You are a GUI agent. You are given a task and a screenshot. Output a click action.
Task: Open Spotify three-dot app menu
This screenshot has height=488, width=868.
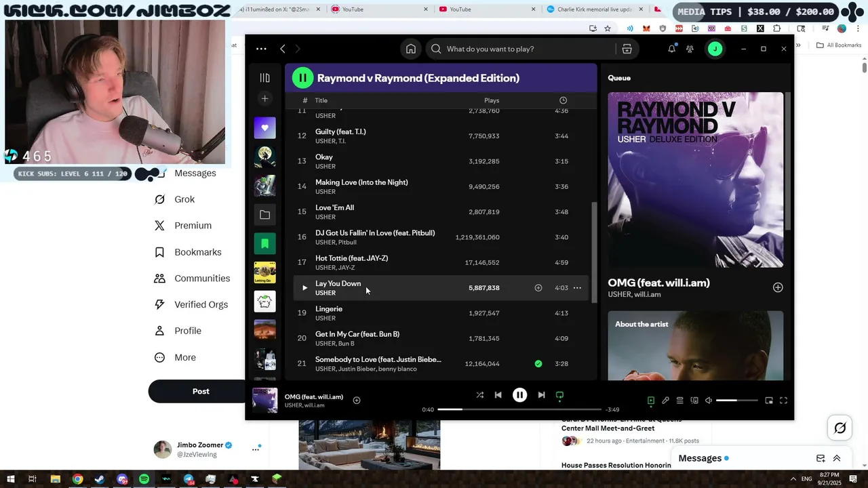[261, 49]
